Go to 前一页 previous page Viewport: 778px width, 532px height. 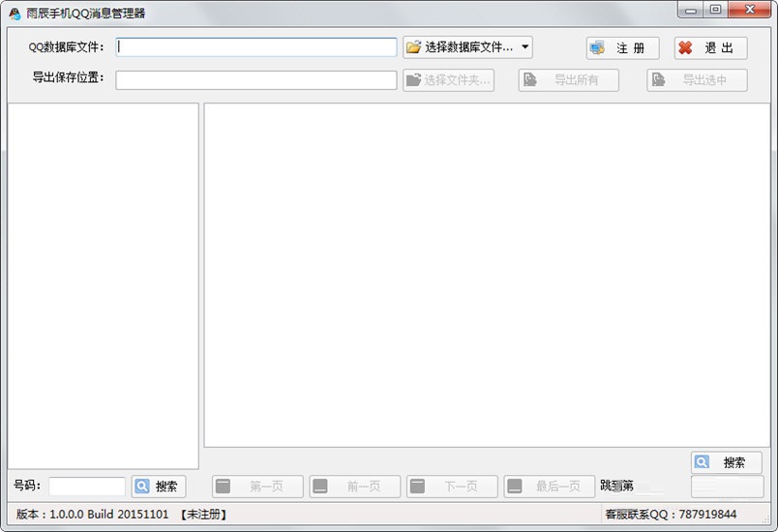[355, 487]
